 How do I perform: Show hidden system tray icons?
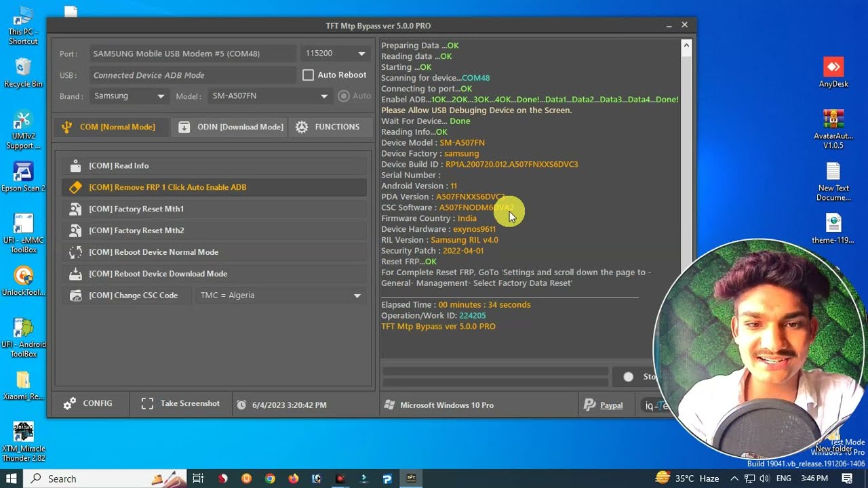pos(734,479)
